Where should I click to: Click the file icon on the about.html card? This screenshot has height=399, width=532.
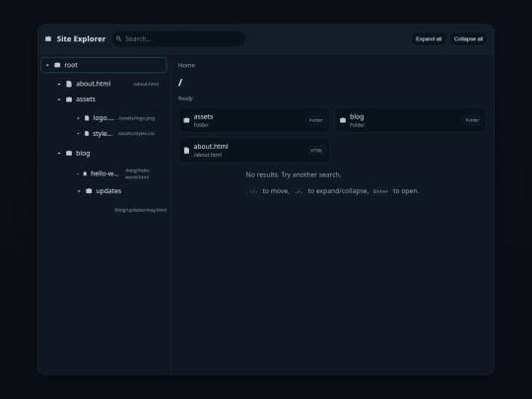pos(186,151)
